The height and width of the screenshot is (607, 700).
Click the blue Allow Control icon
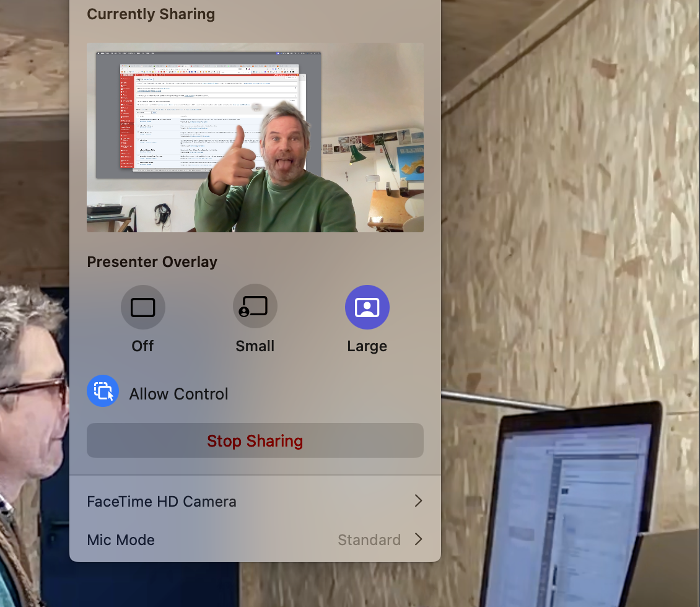pos(103,391)
